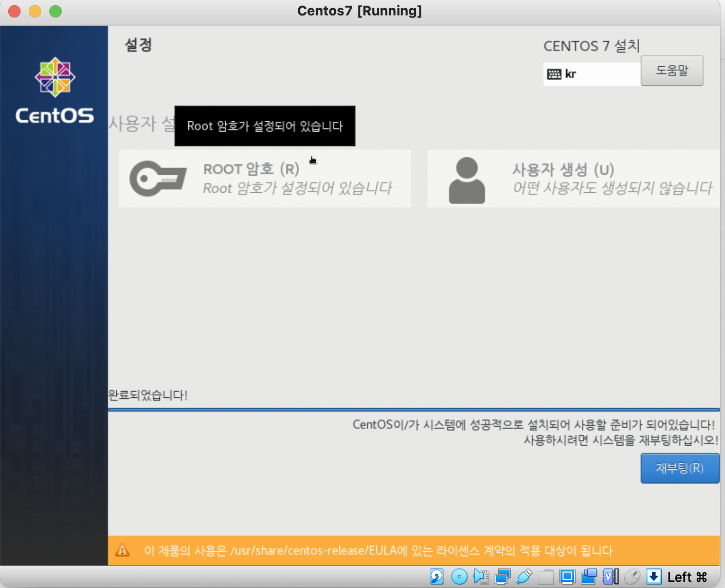This screenshot has height=588, width=725.
Task: Click the mouse integration status icon
Action: coord(632,577)
